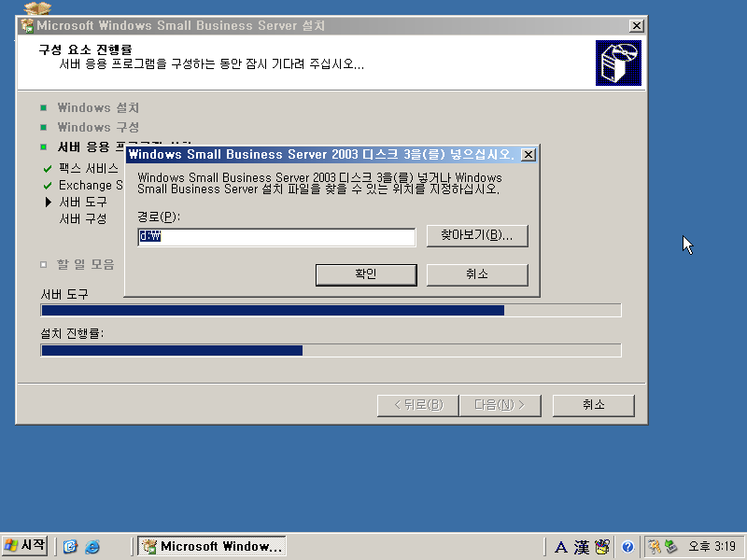Click the server CD setup icon in header
The width and height of the screenshot is (747, 560).
(618, 63)
